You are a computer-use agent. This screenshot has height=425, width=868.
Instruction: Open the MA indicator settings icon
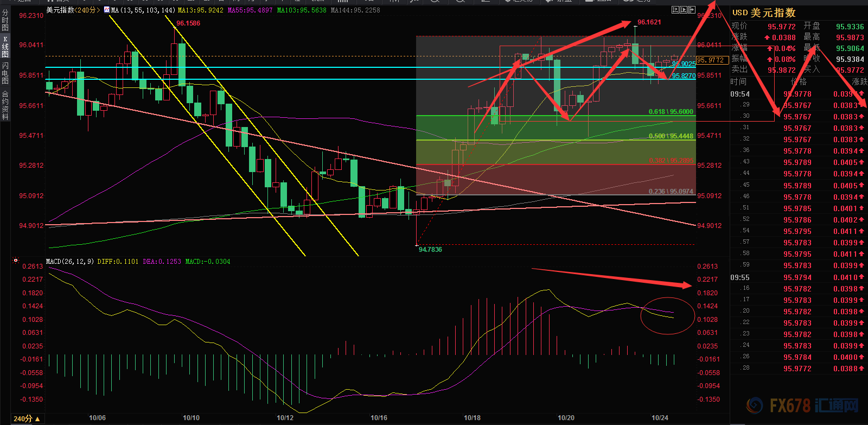[x=106, y=10]
